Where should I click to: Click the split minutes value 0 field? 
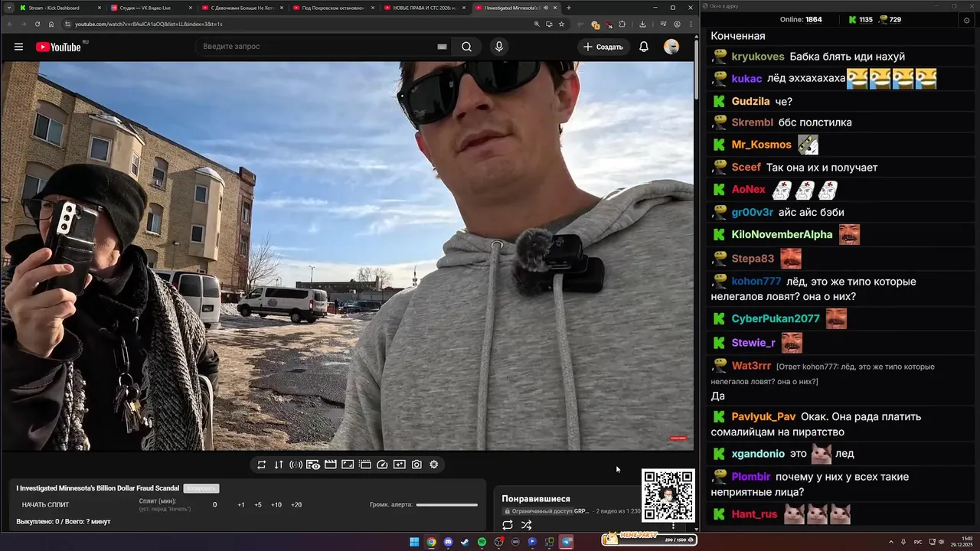(x=214, y=504)
